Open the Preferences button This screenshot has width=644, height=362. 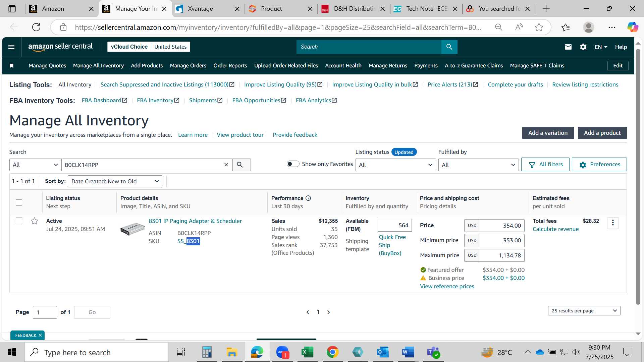click(599, 165)
